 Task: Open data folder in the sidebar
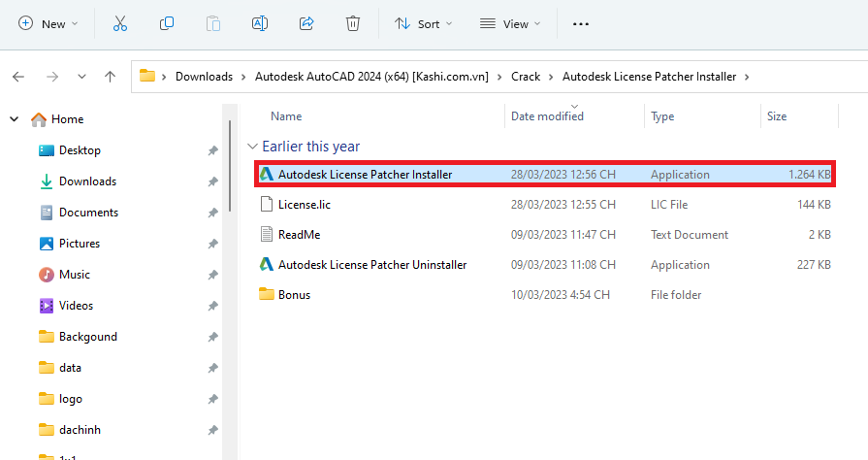pos(70,368)
